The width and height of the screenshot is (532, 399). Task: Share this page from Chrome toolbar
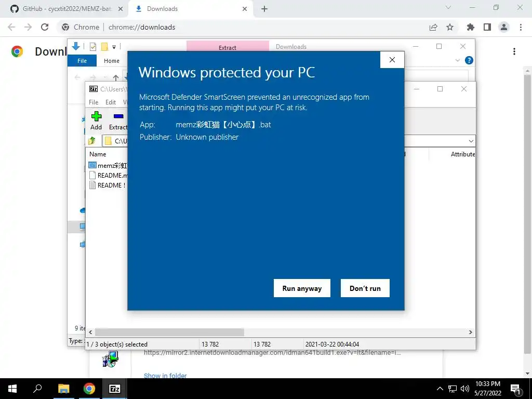[x=433, y=27]
